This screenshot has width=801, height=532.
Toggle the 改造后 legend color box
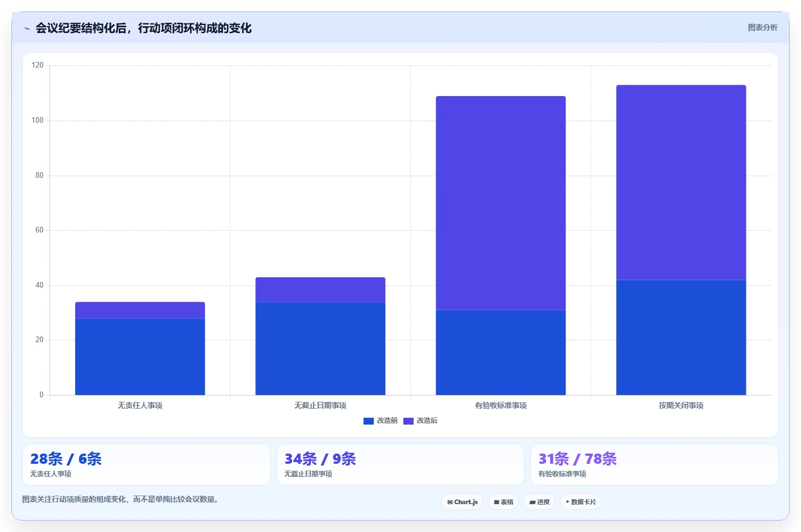[x=408, y=421]
